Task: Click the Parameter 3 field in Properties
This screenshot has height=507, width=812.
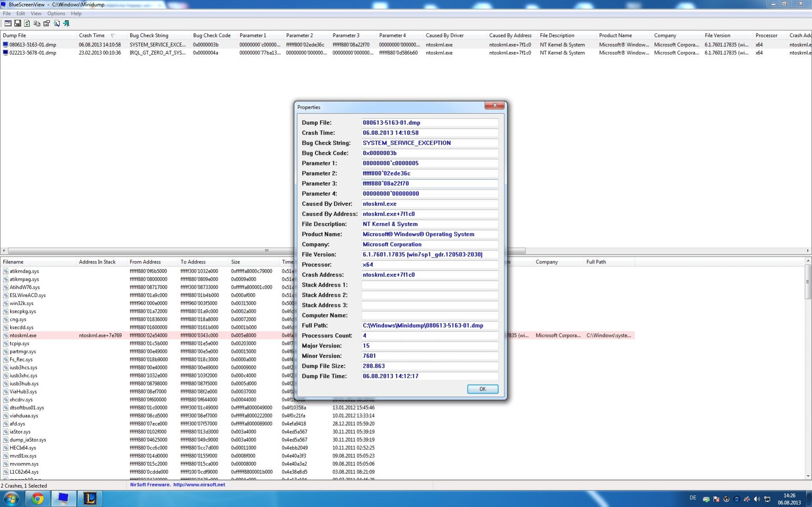Action: pos(429,184)
